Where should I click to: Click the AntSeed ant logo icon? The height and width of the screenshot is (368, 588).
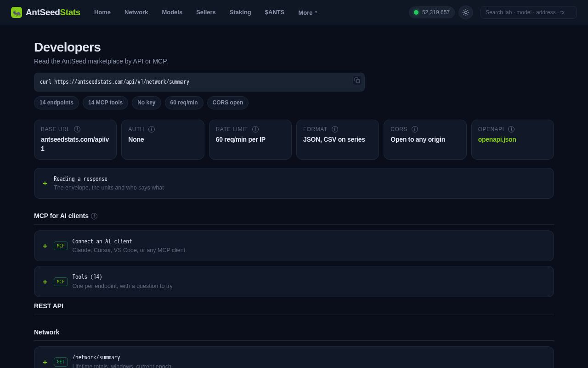pos(17,12)
